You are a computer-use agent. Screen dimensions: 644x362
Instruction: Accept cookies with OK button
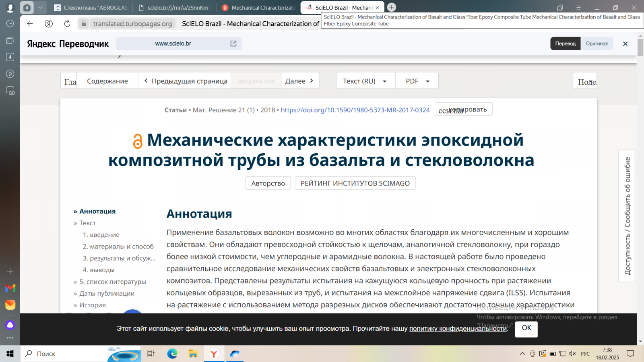[x=526, y=328]
